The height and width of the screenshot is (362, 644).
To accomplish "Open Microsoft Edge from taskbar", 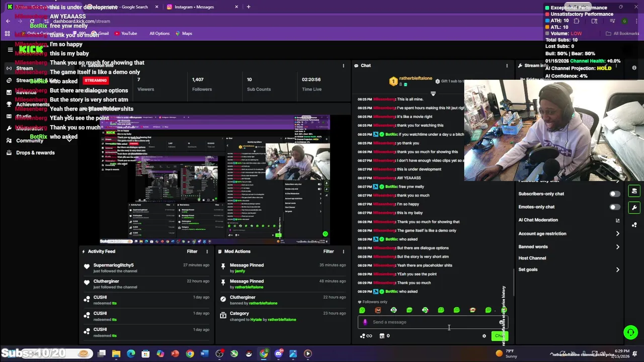I will click(x=131, y=353).
